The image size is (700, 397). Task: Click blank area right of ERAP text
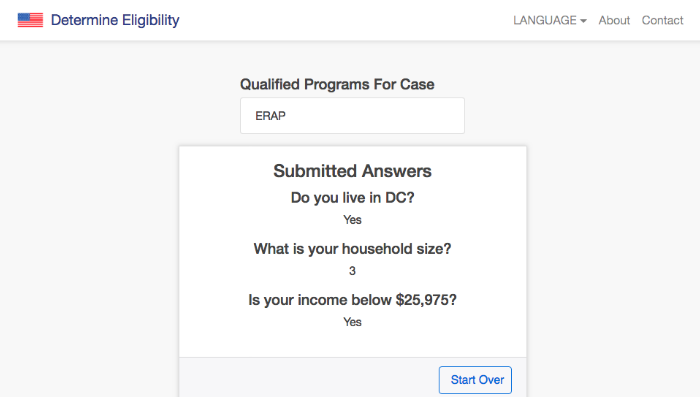[x=375, y=116]
